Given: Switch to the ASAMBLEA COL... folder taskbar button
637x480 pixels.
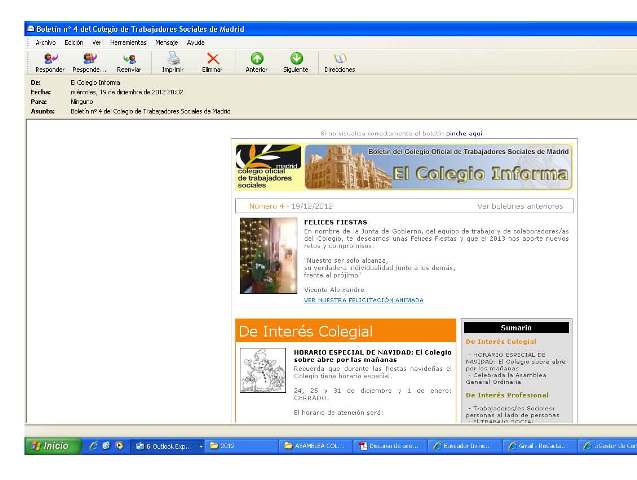Looking at the screenshot, I should pyautogui.click(x=315, y=446).
